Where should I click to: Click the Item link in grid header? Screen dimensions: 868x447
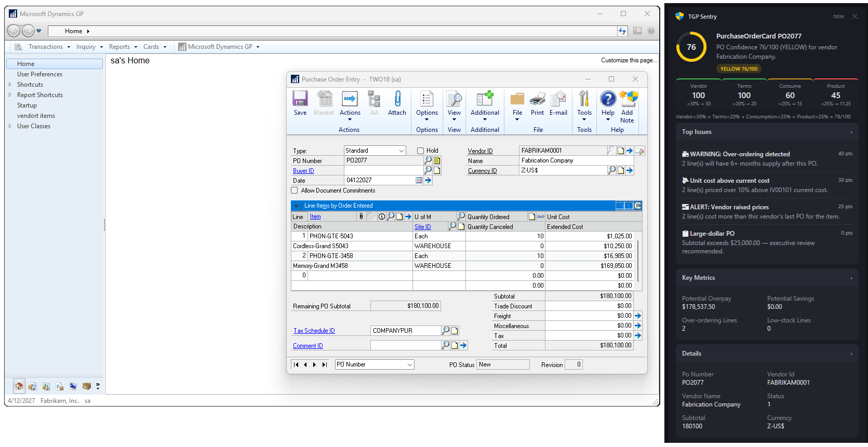315,217
